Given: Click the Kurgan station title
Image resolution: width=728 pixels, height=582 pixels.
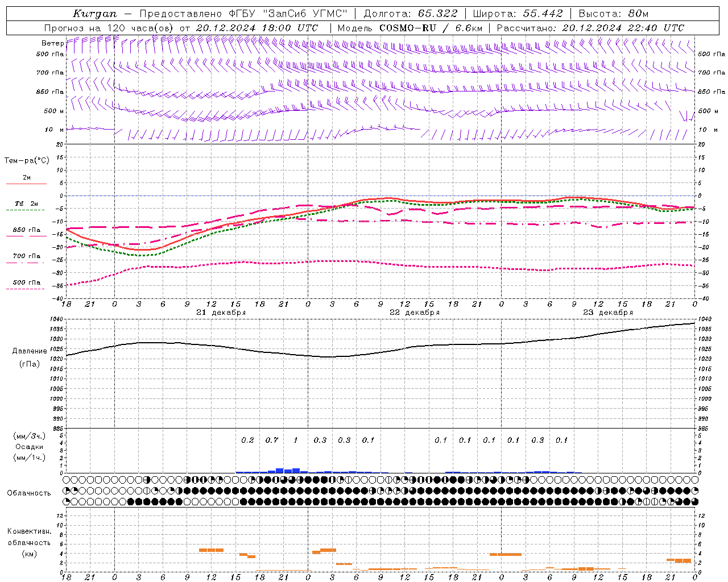Looking at the screenshot, I should 94,14.
